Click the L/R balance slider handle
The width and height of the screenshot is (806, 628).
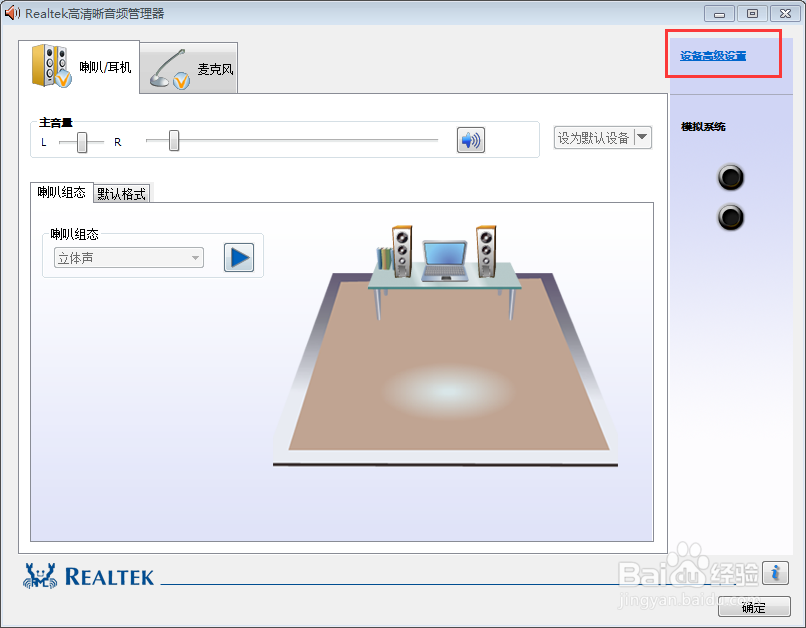82,142
